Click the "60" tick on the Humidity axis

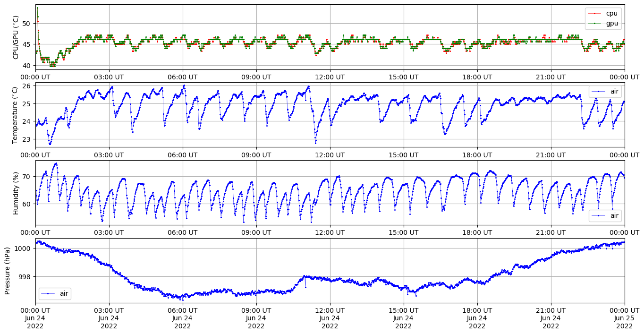tap(26, 204)
